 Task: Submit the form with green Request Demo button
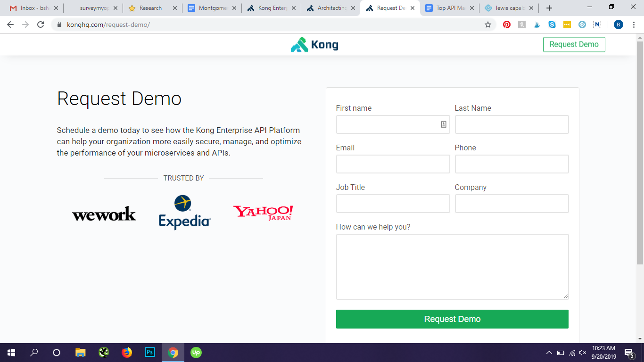[x=452, y=319]
